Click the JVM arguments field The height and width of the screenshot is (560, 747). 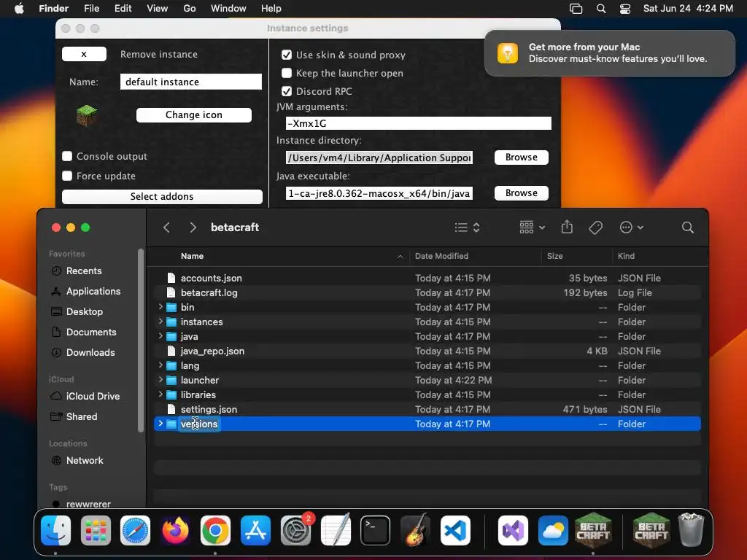pyautogui.click(x=418, y=123)
